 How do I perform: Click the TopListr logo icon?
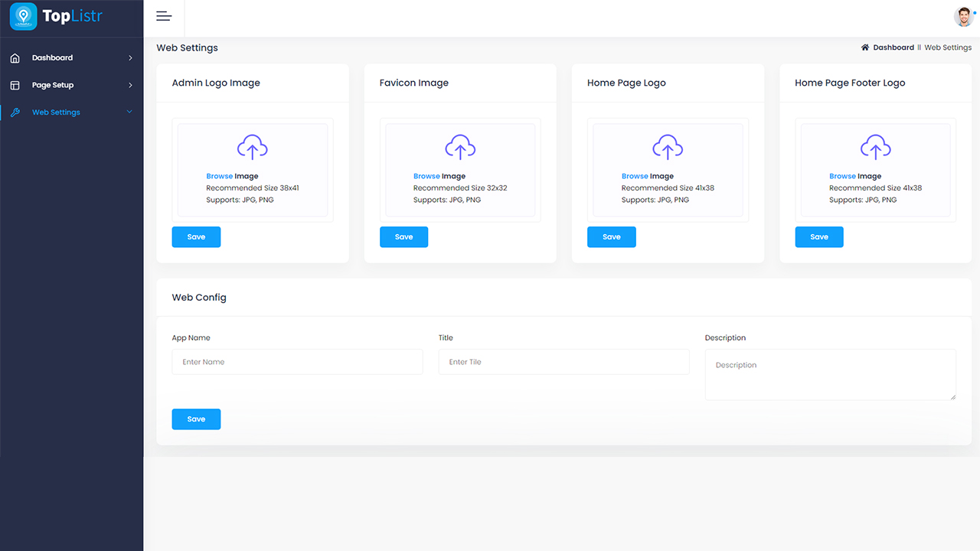(x=23, y=16)
